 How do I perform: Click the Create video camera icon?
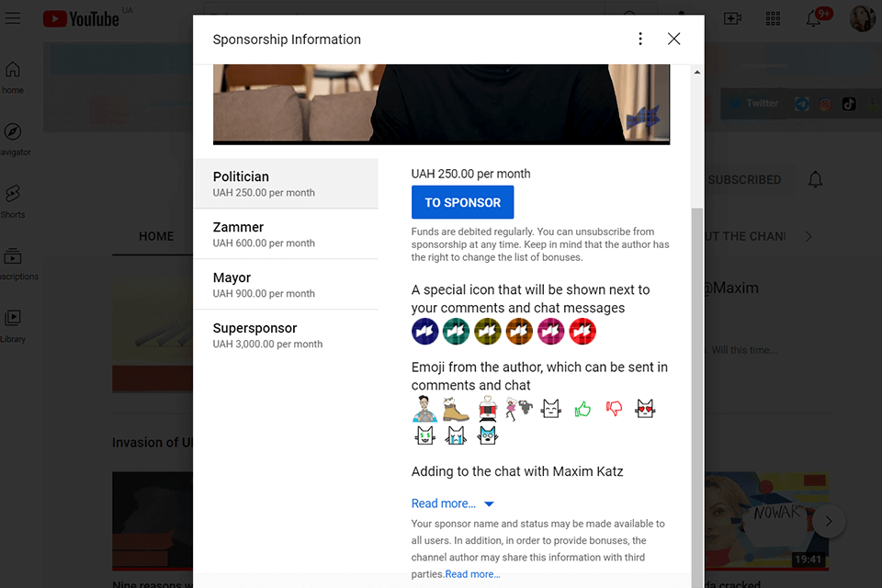point(732,18)
